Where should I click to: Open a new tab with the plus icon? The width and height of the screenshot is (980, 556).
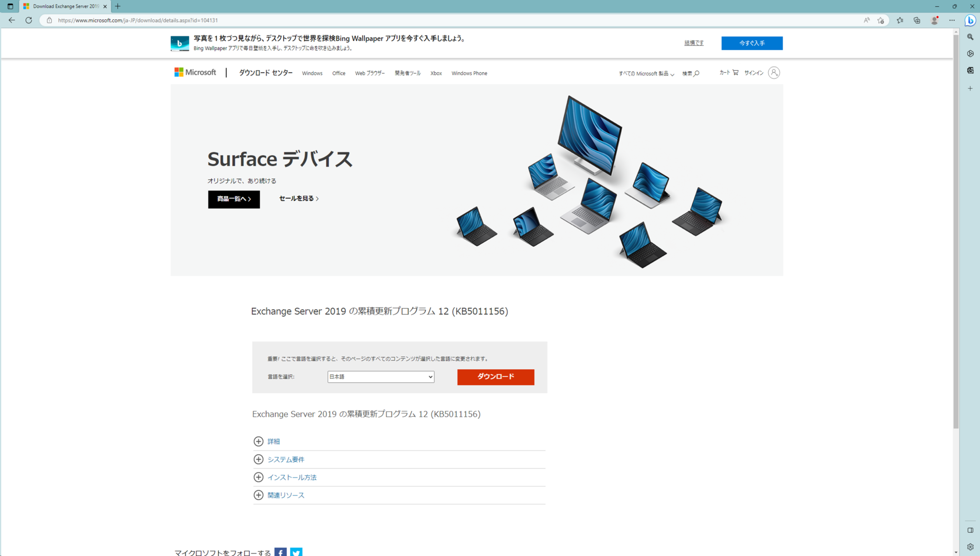coord(117,6)
